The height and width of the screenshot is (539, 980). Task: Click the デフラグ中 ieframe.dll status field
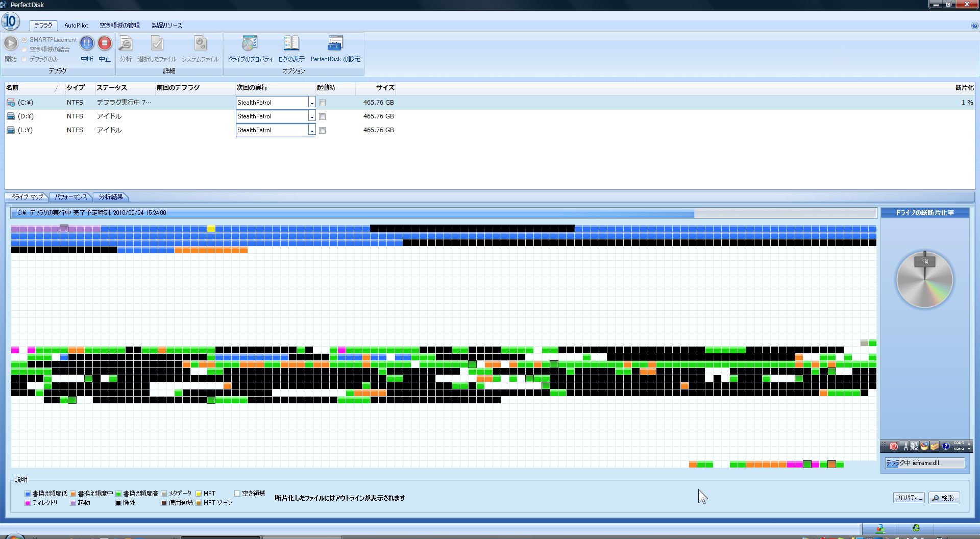tap(924, 463)
